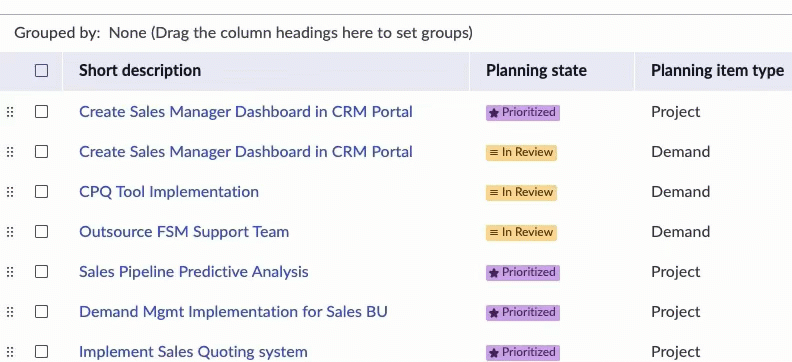Tick the select-all checkbox in header
Viewport: 792px width, 362px height.
click(41, 71)
